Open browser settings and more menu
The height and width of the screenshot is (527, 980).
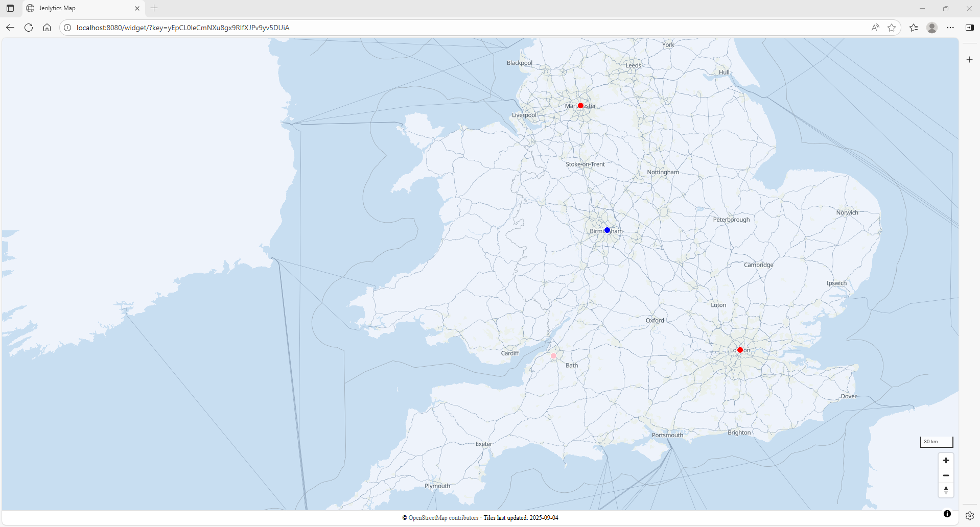[950, 28]
